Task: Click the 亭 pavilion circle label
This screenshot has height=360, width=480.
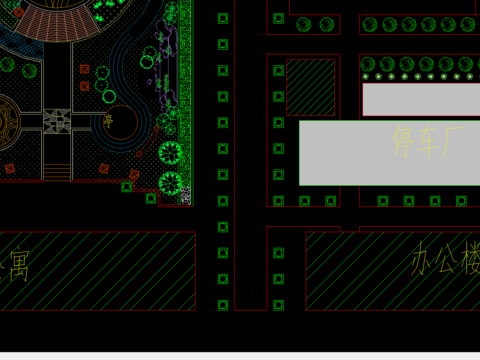Action: (x=108, y=121)
